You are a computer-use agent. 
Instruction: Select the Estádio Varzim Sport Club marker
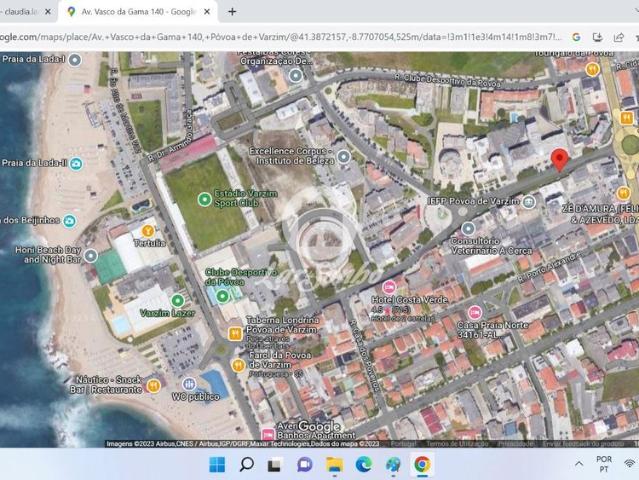coord(205,200)
